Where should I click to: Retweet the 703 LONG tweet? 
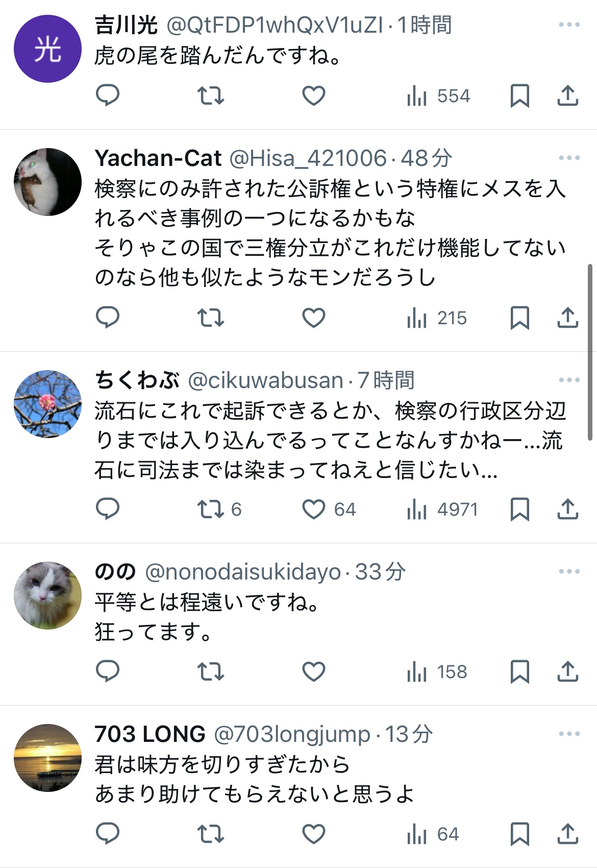tap(211, 834)
